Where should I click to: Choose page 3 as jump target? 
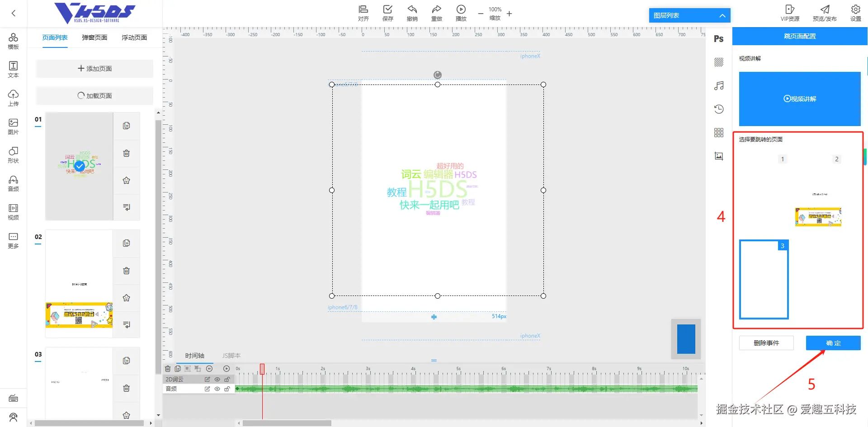764,279
